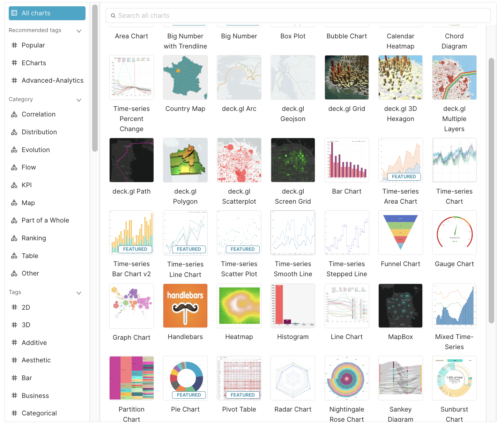Select the Funnel Chart thumbnail

[401, 233]
